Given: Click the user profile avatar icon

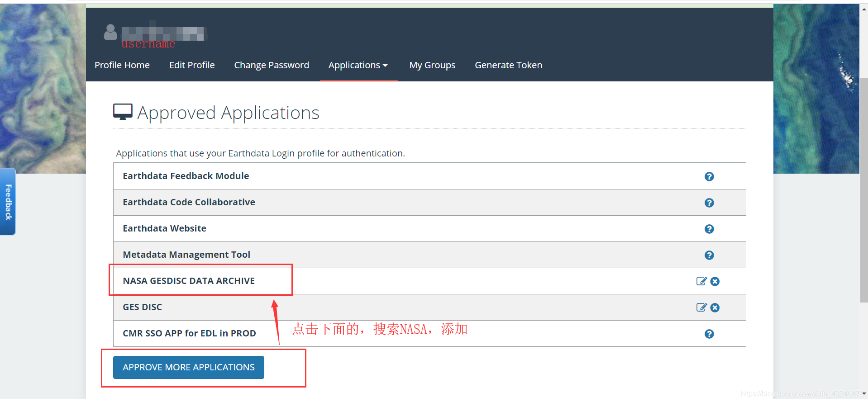Looking at the screenshot, I should click(110, 32).
